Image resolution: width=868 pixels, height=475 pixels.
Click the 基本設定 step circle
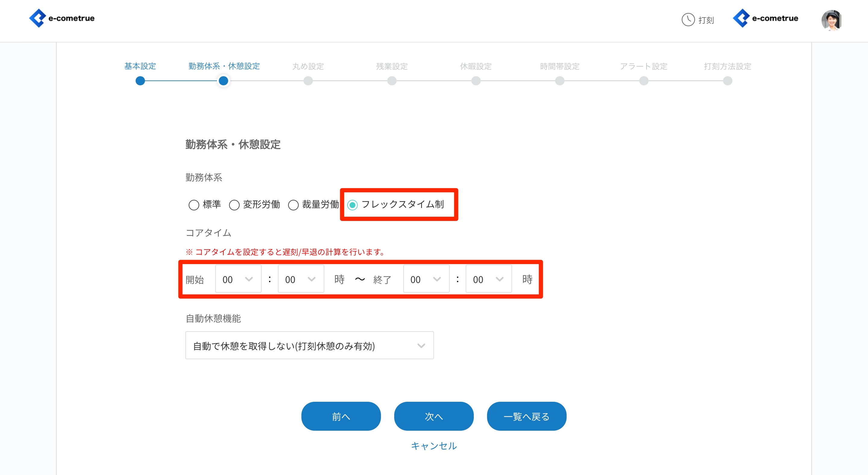(x=140, y=81)
